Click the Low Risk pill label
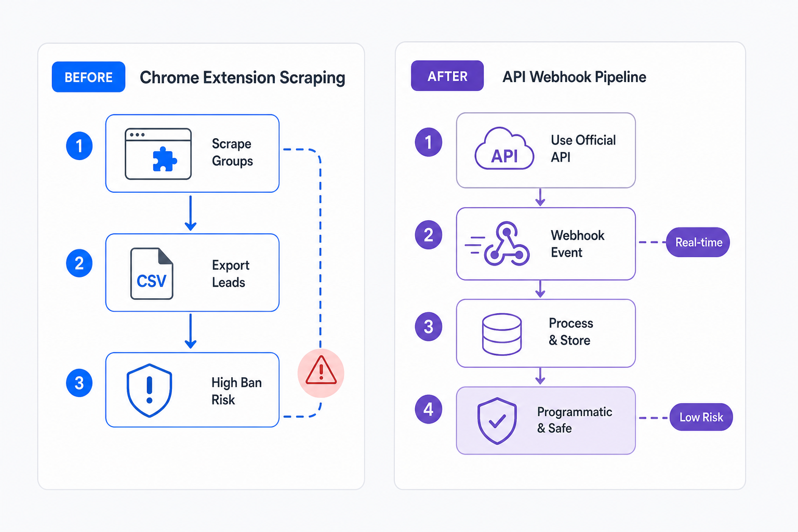Image resolution: width=798 pixels, height=532 pixels. click(701, 417)
